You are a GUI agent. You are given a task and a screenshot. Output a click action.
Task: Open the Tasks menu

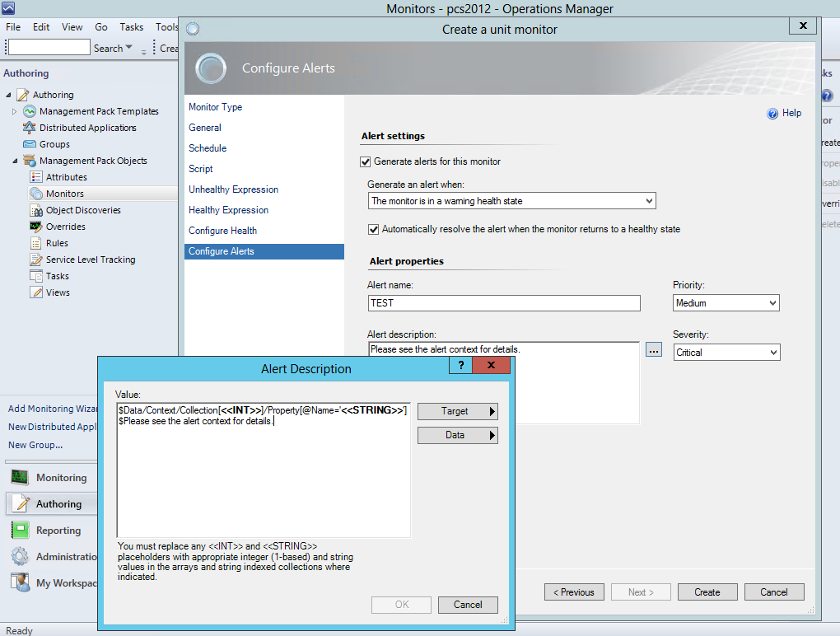coord(132,26)
